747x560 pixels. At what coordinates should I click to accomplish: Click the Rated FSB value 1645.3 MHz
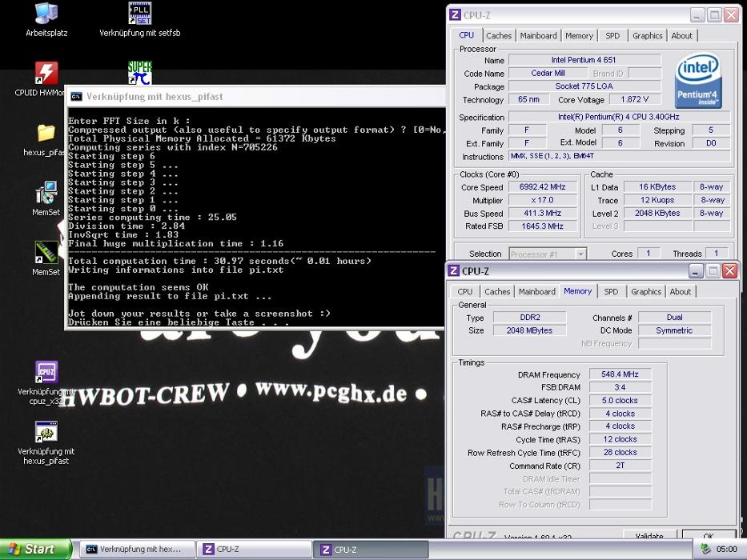point(543,226)
